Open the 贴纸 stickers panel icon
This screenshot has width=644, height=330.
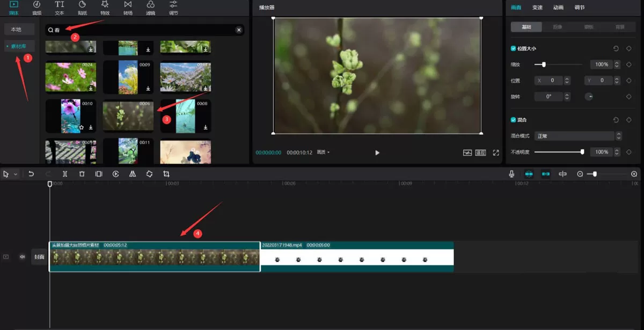pyautogui.click(x=82, y=7)
